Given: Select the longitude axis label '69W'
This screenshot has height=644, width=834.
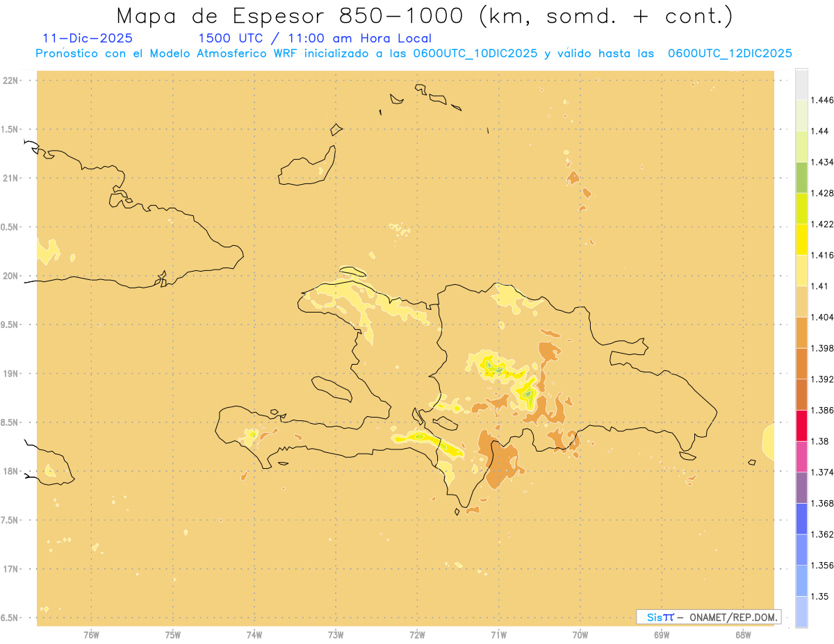Looking at the screenshot, I should [x=662, y=634].
